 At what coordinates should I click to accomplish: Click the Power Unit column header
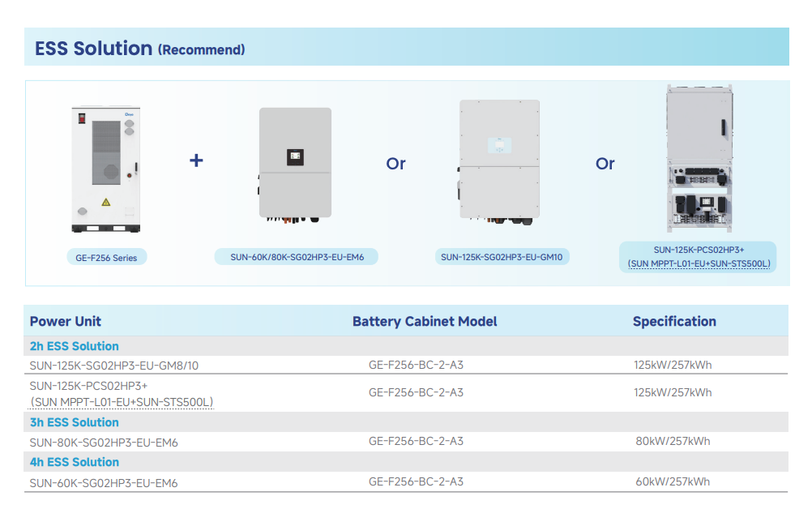[x=66, y=321]
